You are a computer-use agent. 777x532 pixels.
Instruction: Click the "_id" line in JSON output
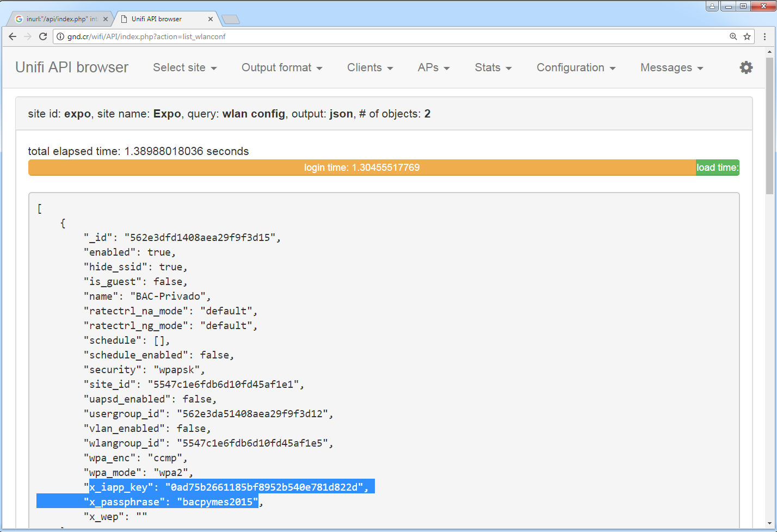click(x=182, y=238)
